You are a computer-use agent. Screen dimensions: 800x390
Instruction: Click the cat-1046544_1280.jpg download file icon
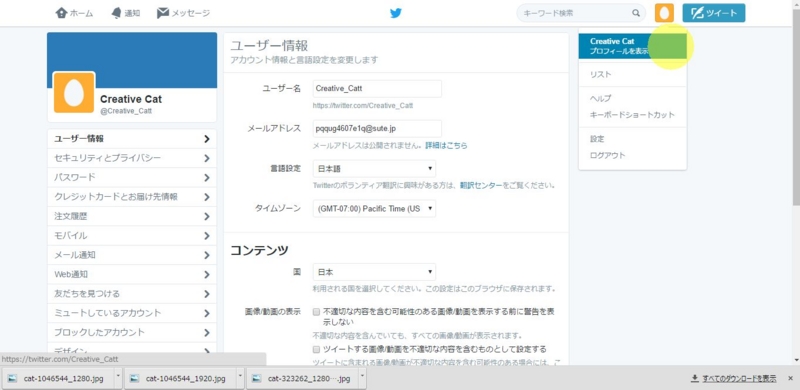13,378
